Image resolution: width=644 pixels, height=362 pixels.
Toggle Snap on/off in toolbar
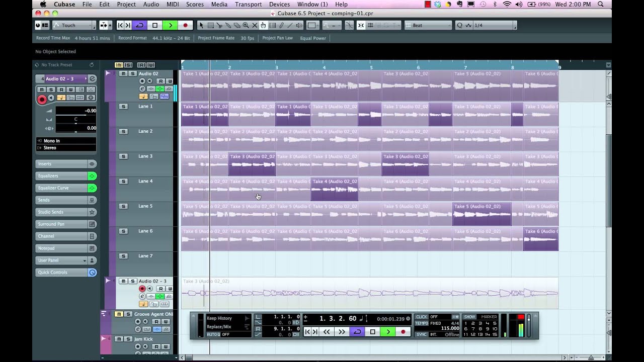coord(361,25)
